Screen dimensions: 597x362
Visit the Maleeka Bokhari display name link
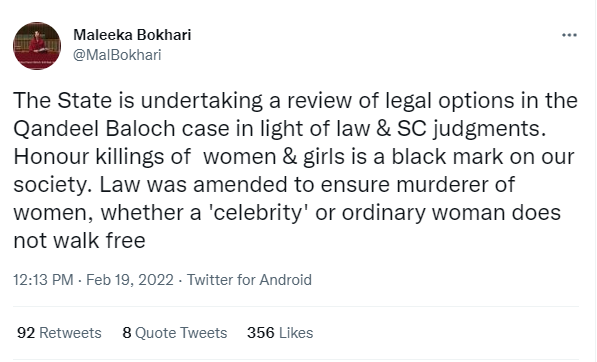(132, 35)
